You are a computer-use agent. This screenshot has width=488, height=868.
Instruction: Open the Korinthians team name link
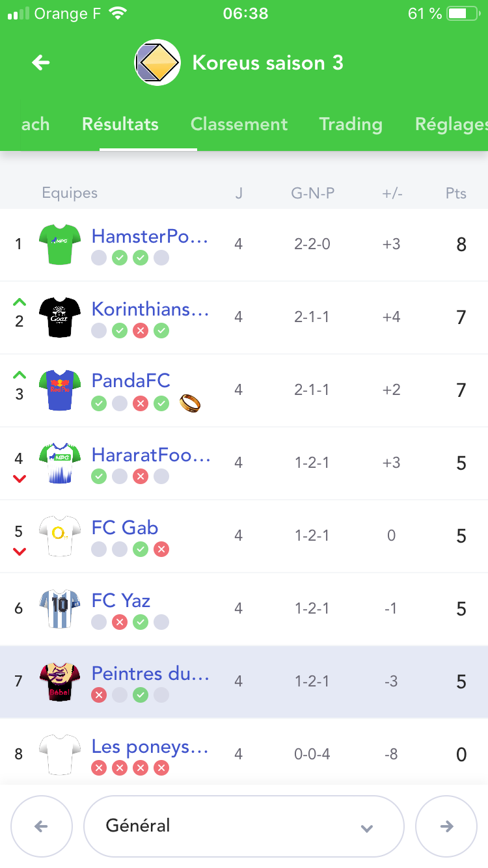150,309
